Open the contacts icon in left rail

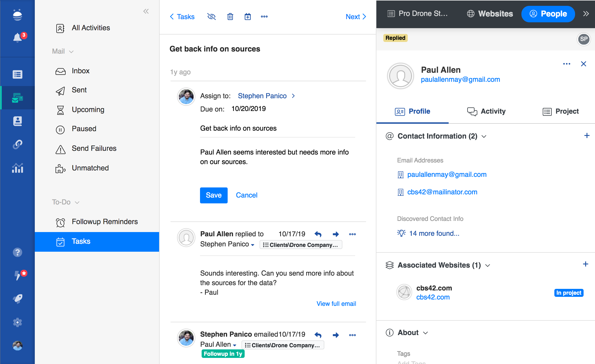pos(18,121)
